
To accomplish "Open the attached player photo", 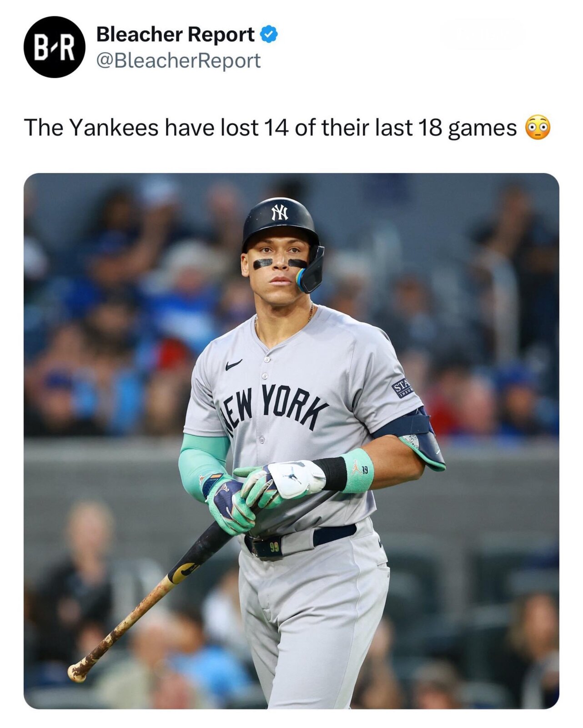I will point(291,440).
